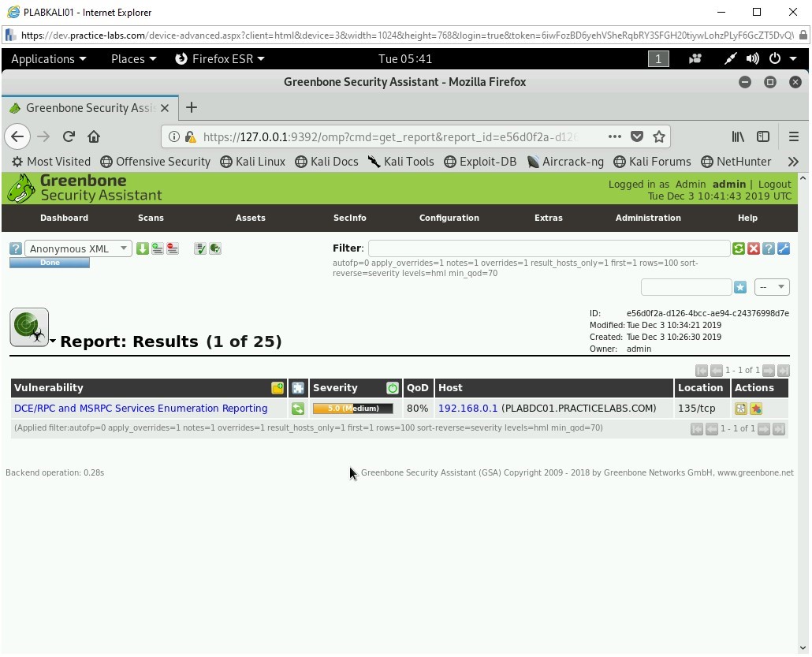Click the green download report arrow icon
Image resolution: width=812 pixels, height=657 pixels.
point(143,248)
